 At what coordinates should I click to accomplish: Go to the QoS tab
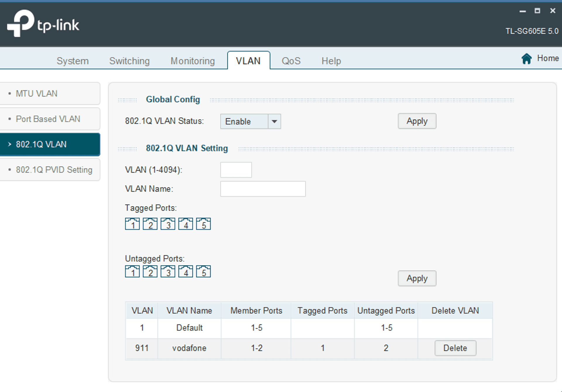(x=291, y=61)
